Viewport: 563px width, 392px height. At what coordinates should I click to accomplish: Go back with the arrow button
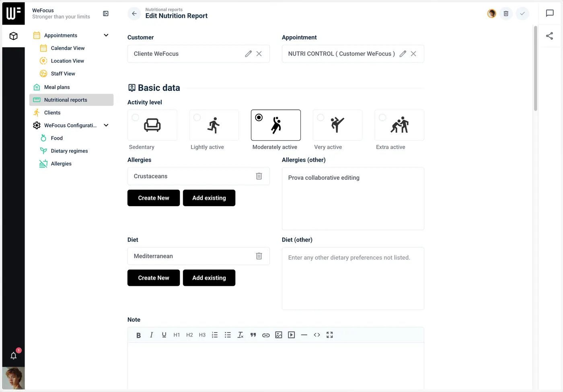[134, 14]
